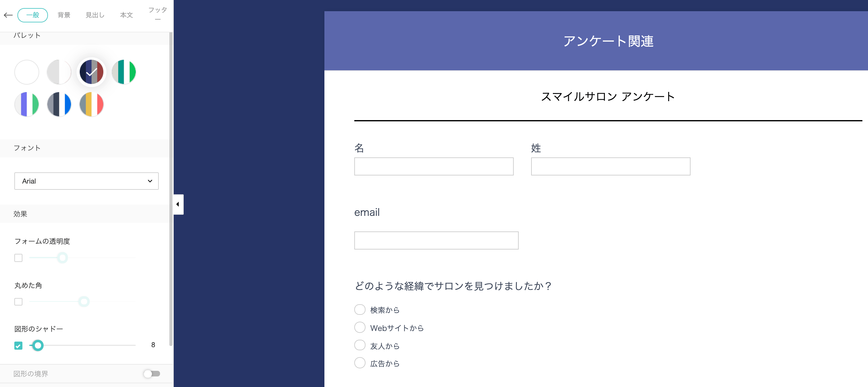Uncheck the 図形のシャドー checkbox
The height and width of the screenshot is (387, 868).
(19, 346)
